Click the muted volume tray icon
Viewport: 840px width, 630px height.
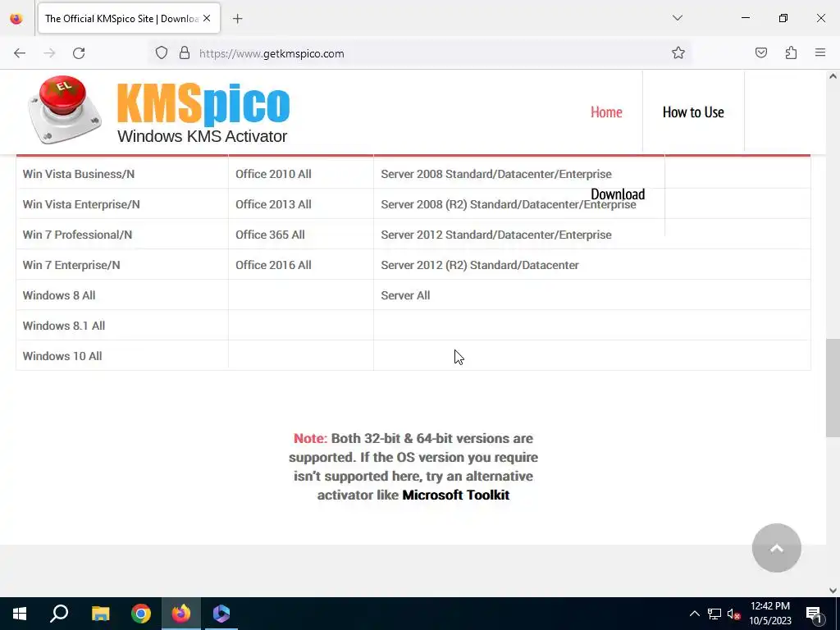pyautogui.click(x=733, y=614)
